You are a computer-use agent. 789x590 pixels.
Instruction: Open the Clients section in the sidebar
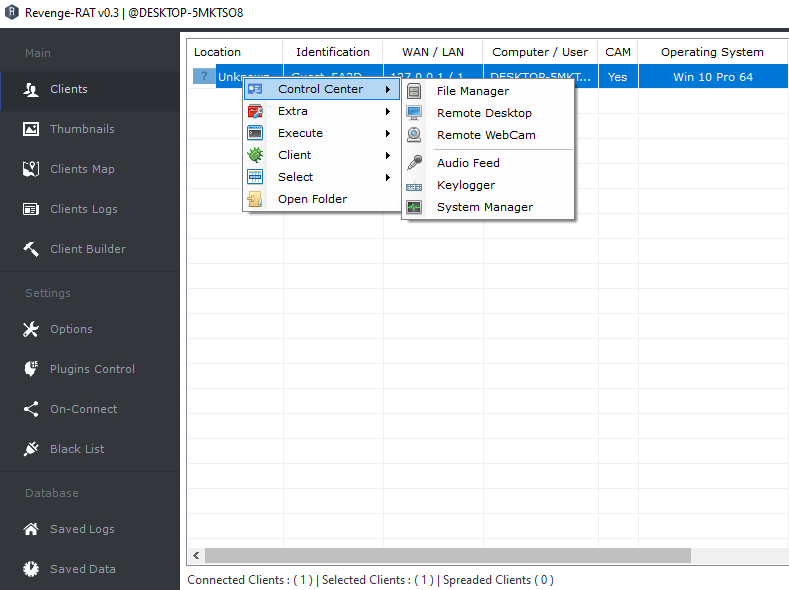click(90, 90)
